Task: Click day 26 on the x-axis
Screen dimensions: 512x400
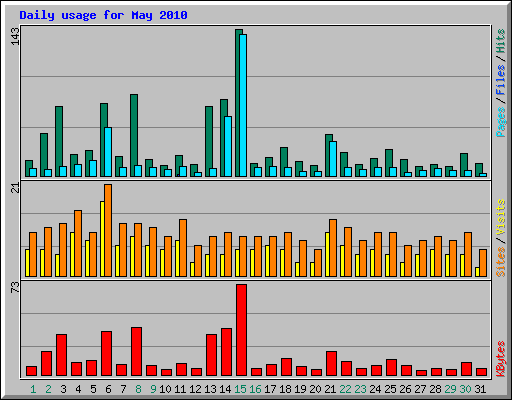Action: tap(405, 389)
